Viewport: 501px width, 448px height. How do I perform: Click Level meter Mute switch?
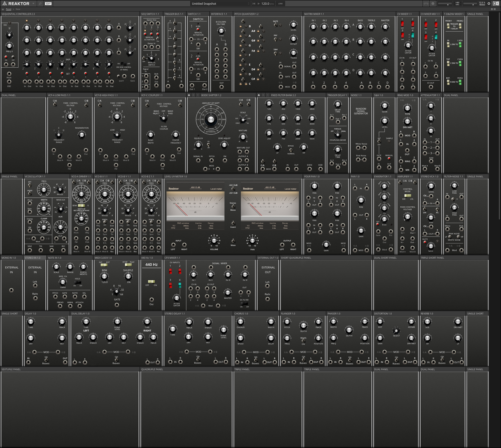click(x=233, y=241)
